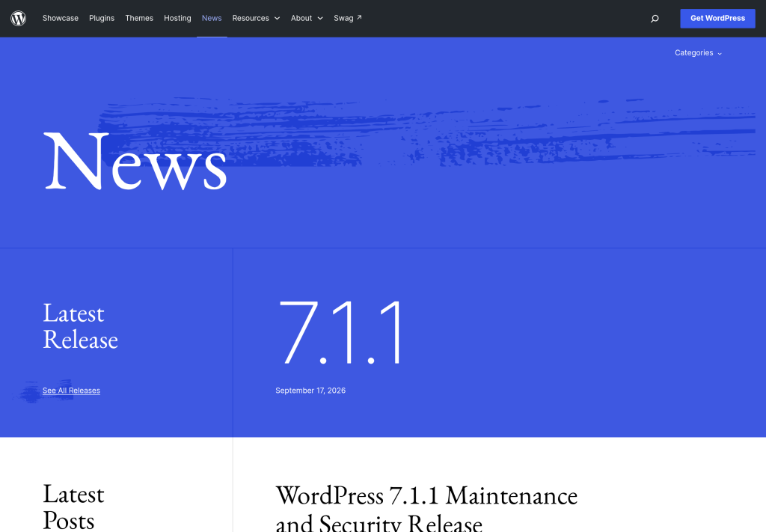This screenshot has height=532, width=766.
Task: Go to the Plugins page
Action: 102,18
